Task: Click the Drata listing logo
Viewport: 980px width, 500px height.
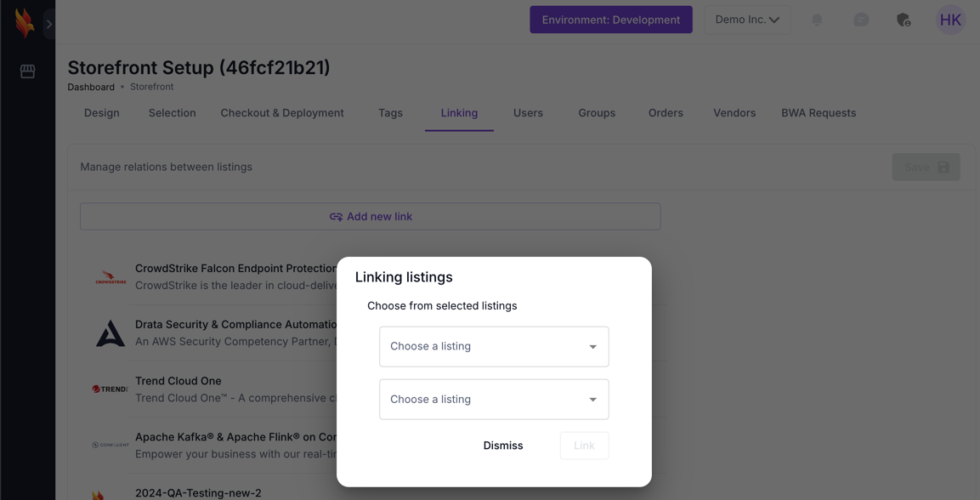Action: click(110, 333)
